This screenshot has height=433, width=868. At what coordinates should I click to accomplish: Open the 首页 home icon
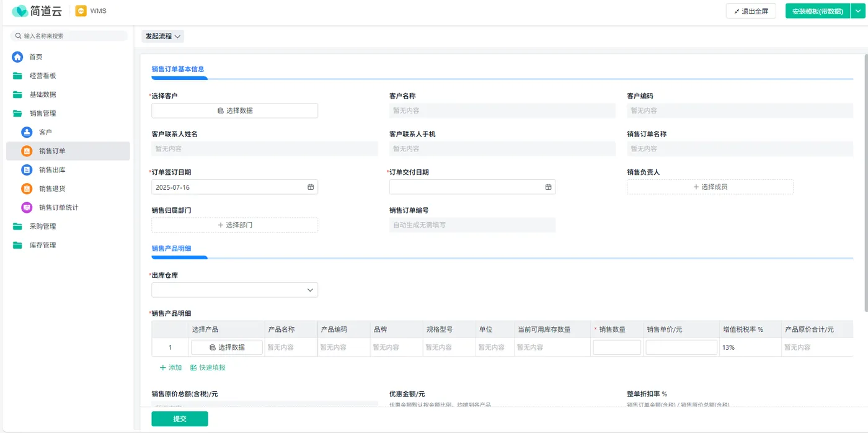point(17,57)
